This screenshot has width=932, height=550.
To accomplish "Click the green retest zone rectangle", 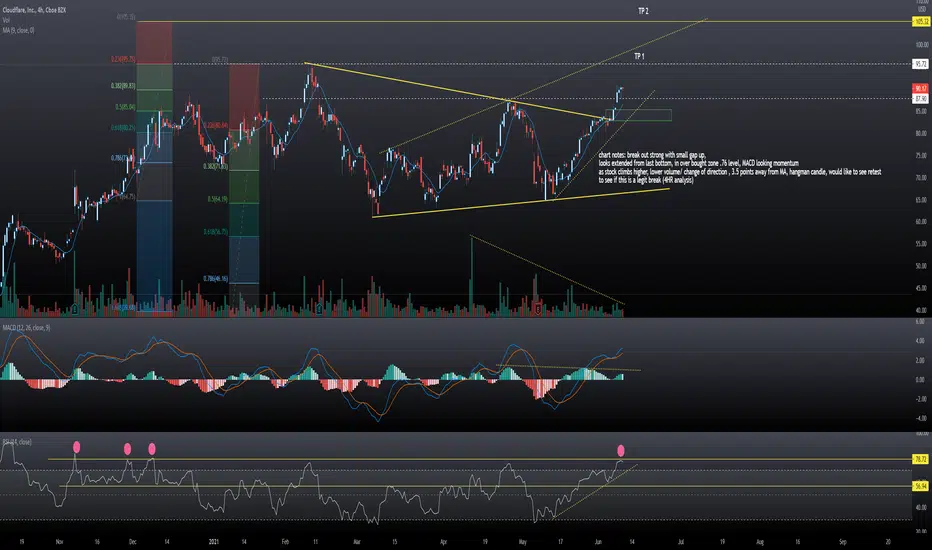I will 638,115.
